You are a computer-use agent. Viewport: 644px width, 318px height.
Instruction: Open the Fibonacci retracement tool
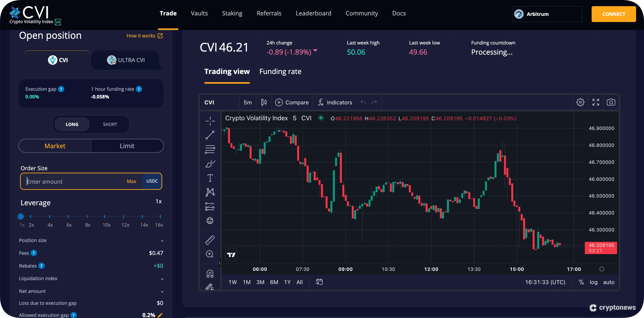coord(210,149)
